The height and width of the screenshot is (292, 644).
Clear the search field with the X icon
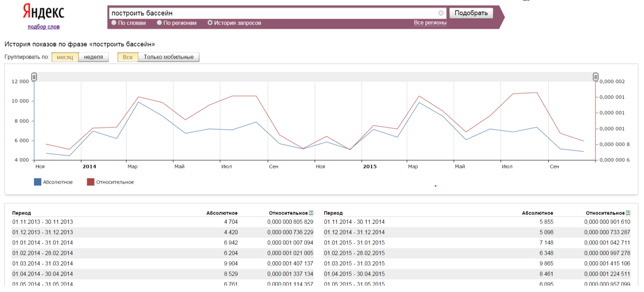tap(441, 13)
